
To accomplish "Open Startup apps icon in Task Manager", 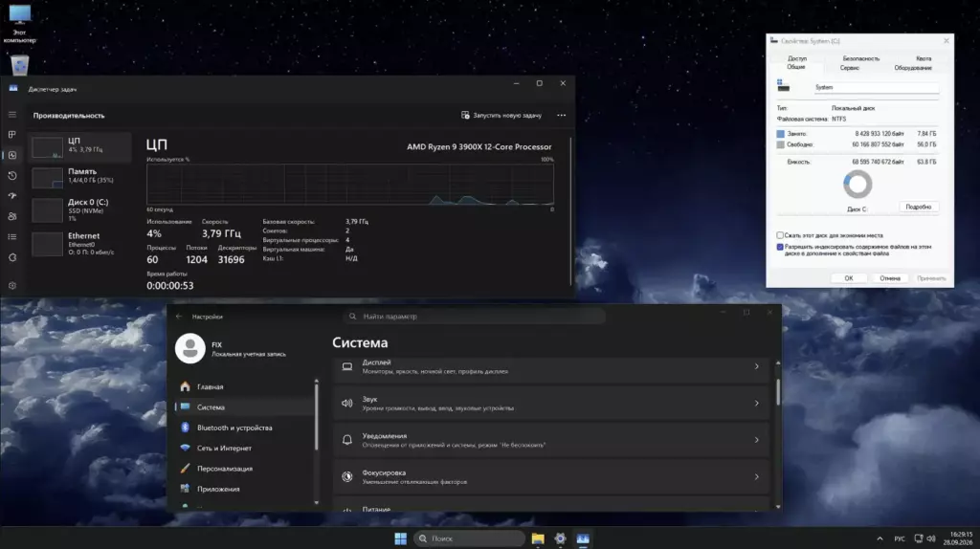I will [x=11, y=195].
